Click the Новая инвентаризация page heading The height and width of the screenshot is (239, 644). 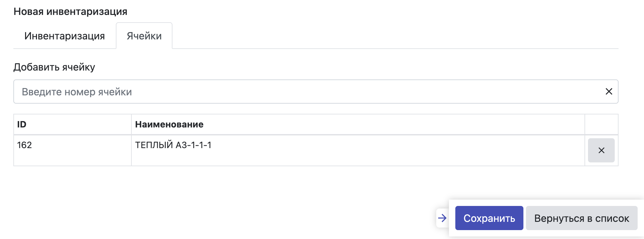(x=70, y=11)
